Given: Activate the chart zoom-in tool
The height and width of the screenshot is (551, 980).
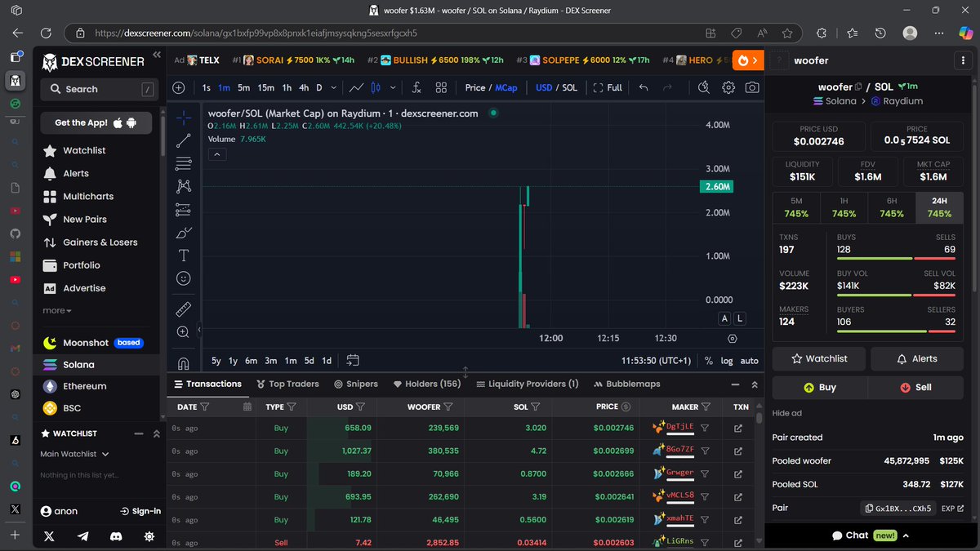Looking at the screenshot, I should click(x=183, y=332).
